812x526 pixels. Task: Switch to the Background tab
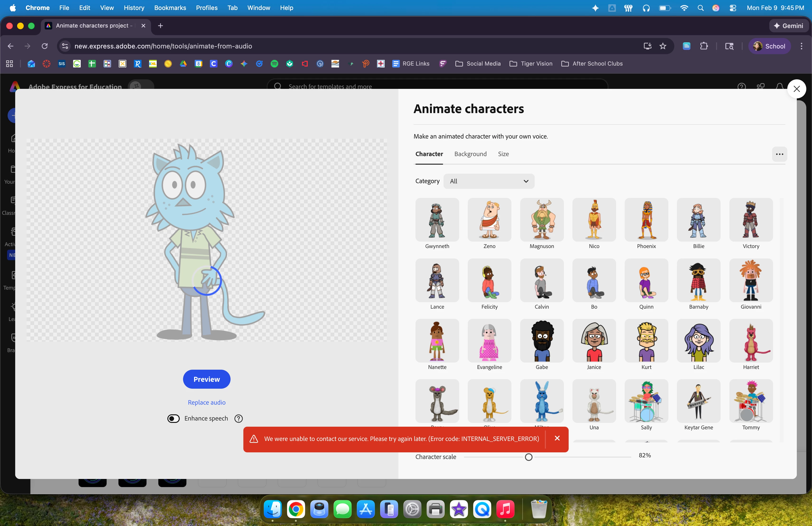[x=470, y=154]
